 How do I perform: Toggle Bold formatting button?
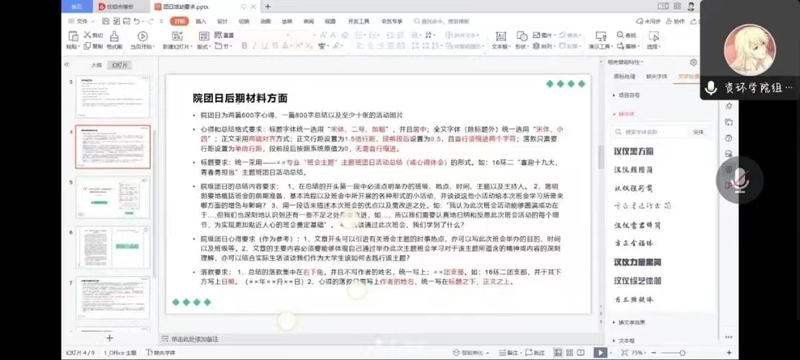[x=244, y=46]
